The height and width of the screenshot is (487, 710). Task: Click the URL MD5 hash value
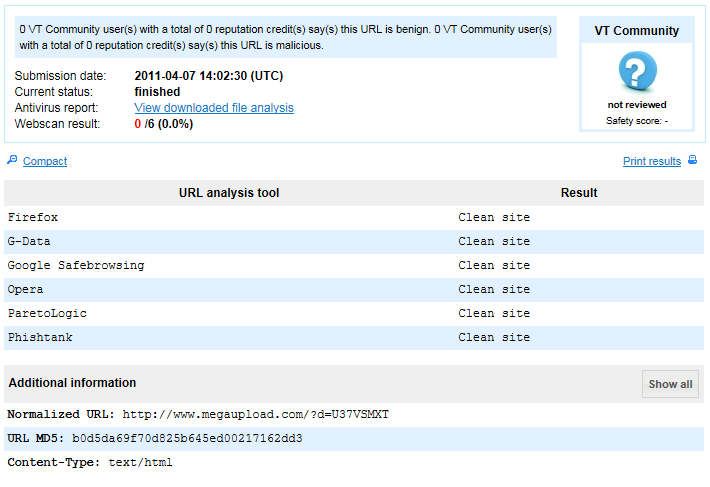(x=187, y=439)
